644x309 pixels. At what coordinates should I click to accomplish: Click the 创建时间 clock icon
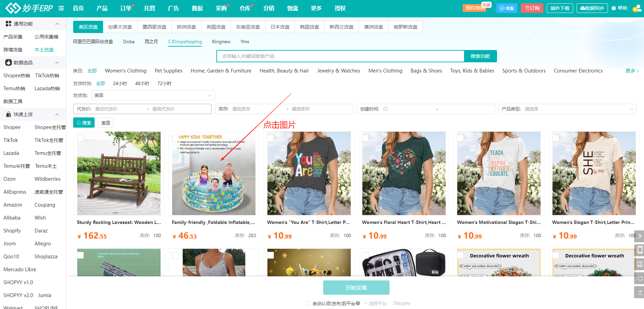[x=385, y=109]
